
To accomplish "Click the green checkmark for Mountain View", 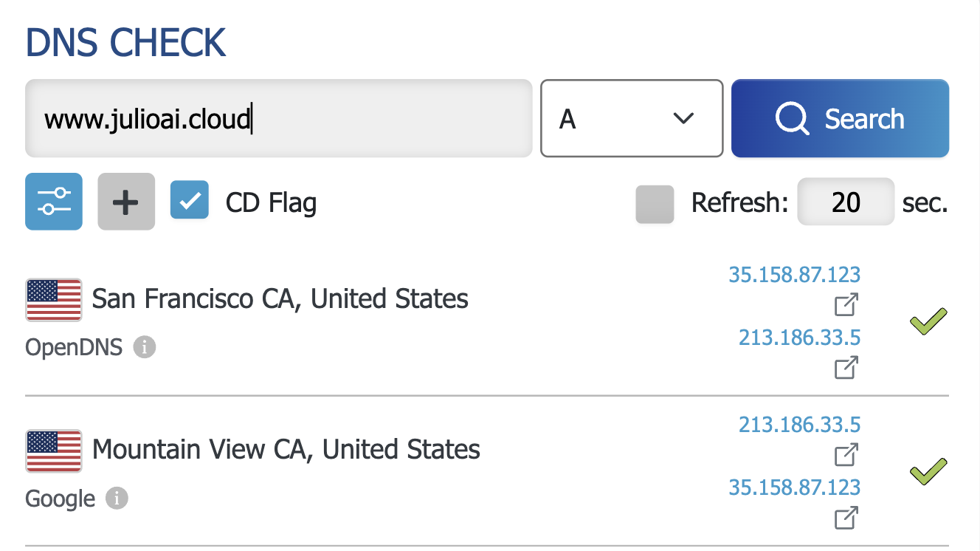I will point(928,471).
